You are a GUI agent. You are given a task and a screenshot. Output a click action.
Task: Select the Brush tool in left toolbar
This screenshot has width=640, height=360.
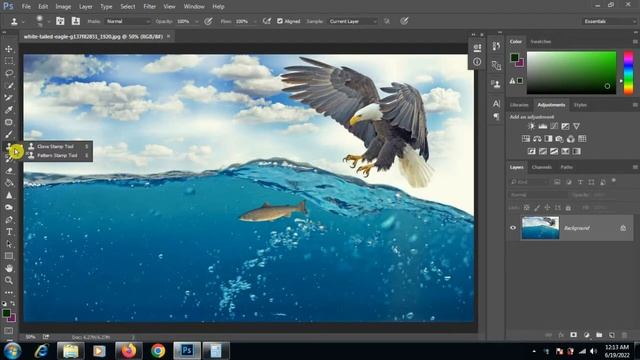pos(9,134)
